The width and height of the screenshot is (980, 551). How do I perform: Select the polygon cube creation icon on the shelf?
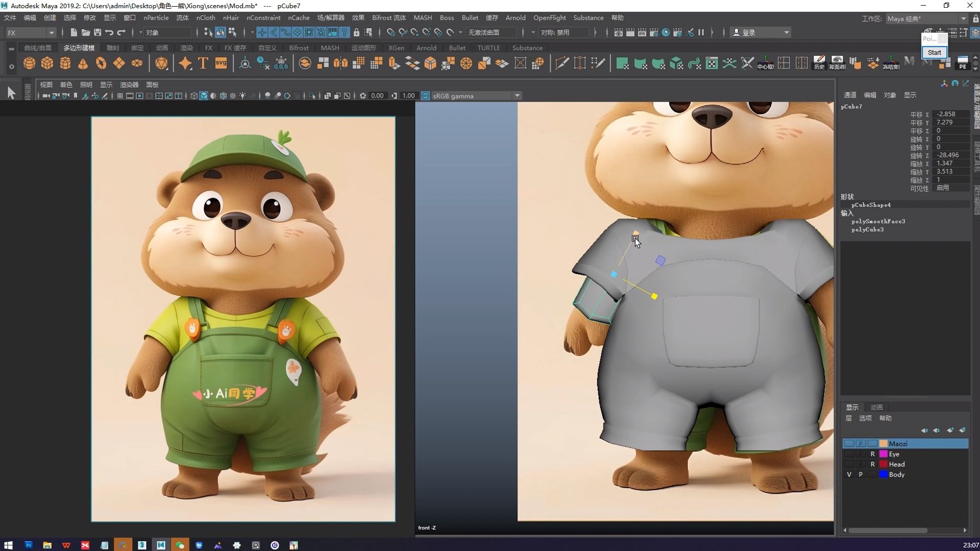[47, 63]
